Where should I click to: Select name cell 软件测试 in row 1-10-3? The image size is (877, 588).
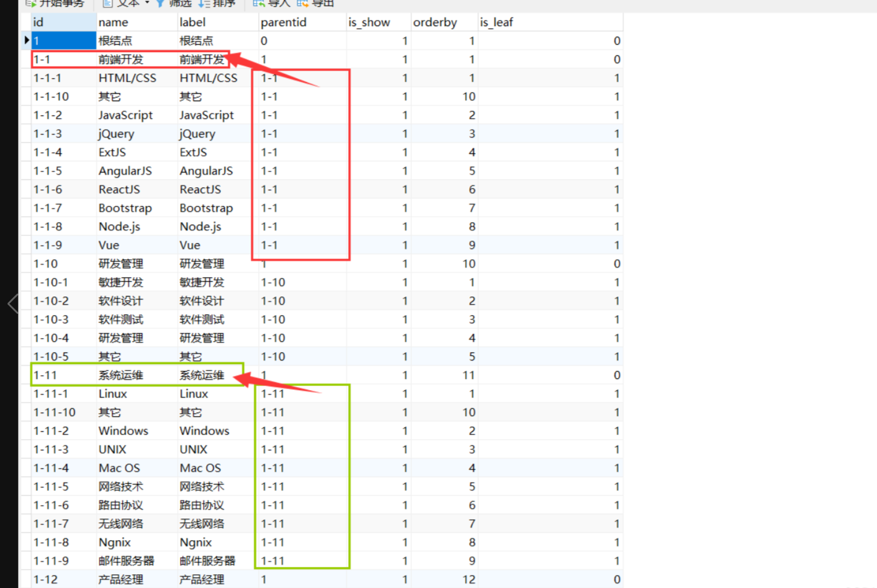coord(137,320)
